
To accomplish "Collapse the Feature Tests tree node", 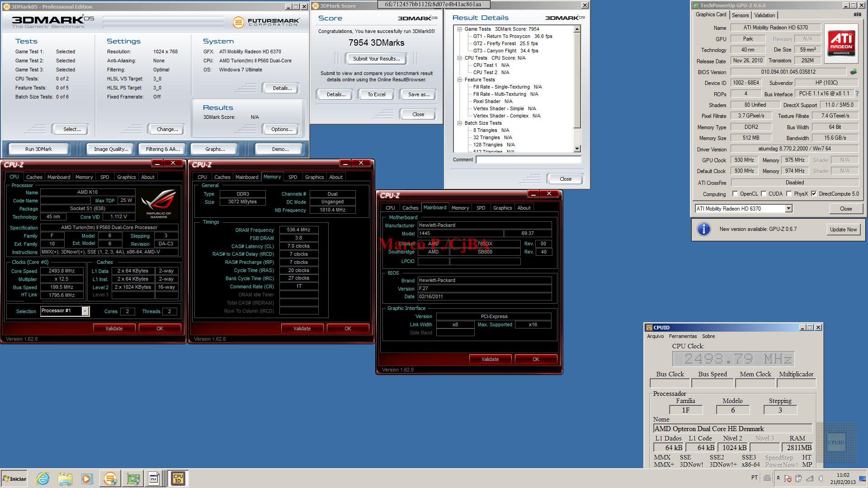I will click(459, 80).
